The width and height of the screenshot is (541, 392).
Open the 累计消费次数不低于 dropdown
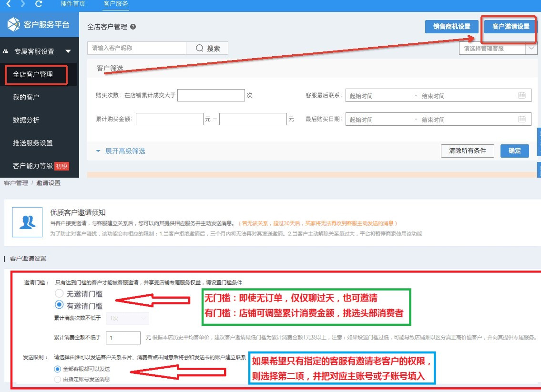coord(128,318)
